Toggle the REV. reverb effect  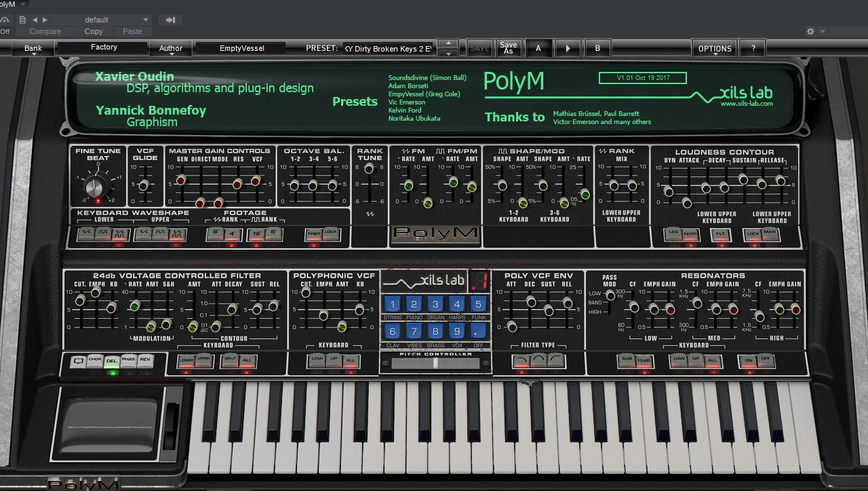pos(145,361)
